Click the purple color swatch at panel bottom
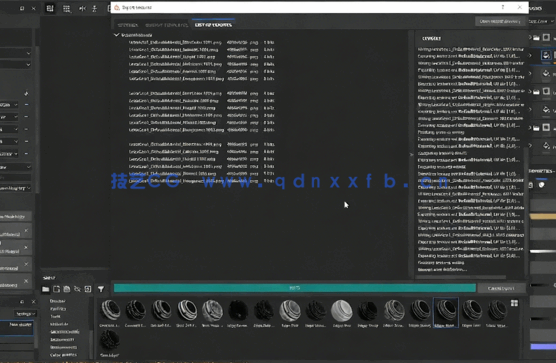Viewport: 556px width, 363px height. tap(543, 346)
